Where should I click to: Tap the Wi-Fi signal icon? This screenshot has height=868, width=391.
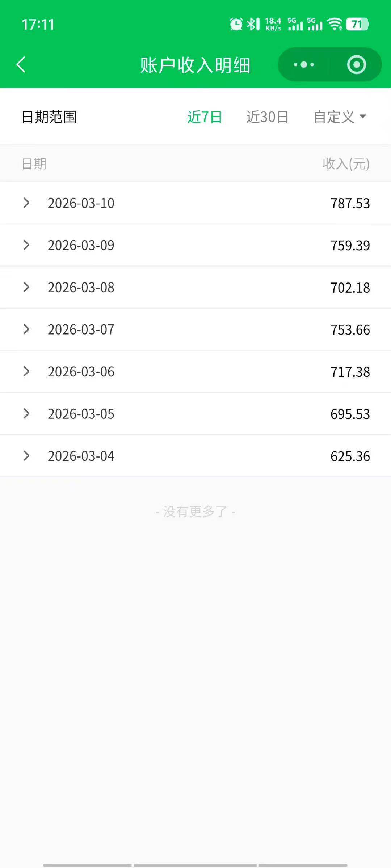click(334, 24)
